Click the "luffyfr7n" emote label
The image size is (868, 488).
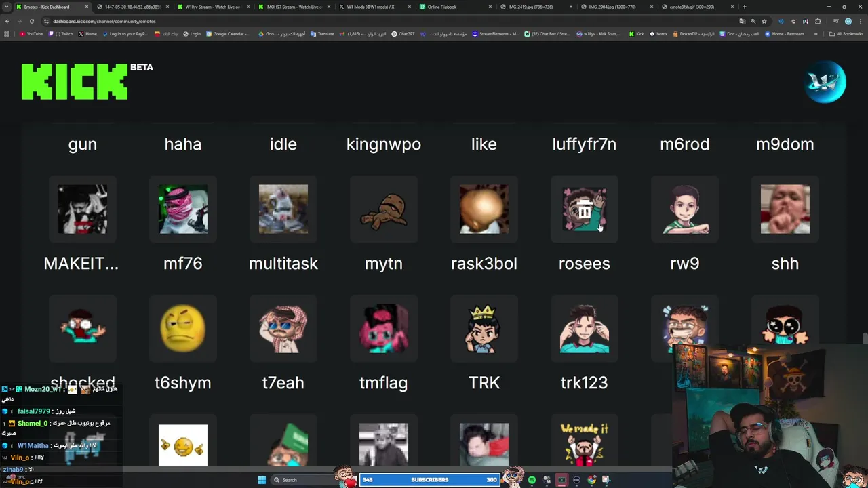tap(585, 144)
